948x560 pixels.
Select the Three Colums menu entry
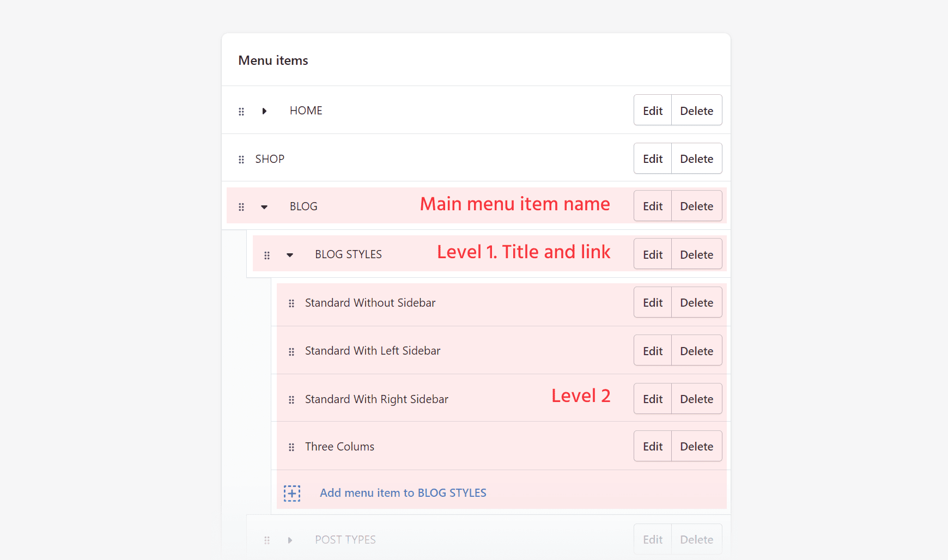339,446
